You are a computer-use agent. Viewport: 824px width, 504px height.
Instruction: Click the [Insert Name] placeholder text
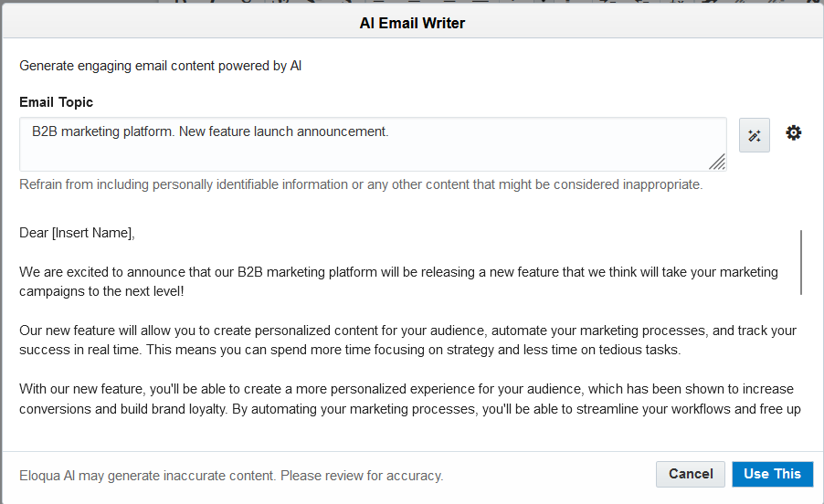click(x=92, y=233)
